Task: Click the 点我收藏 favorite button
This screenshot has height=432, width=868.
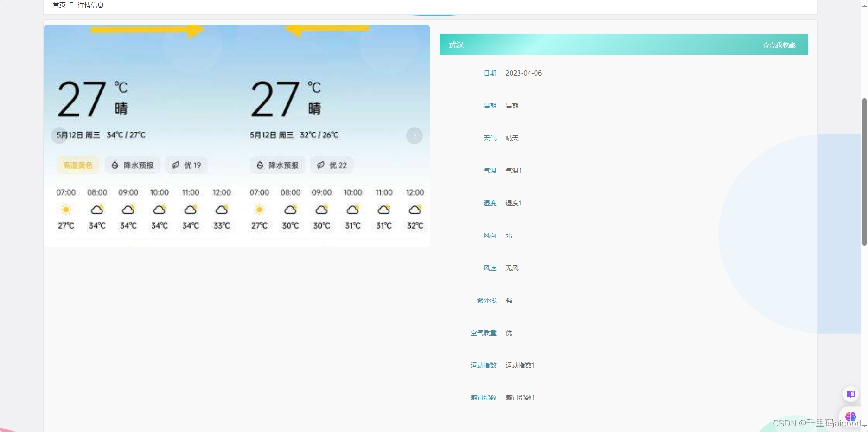Action: (779, 45)
